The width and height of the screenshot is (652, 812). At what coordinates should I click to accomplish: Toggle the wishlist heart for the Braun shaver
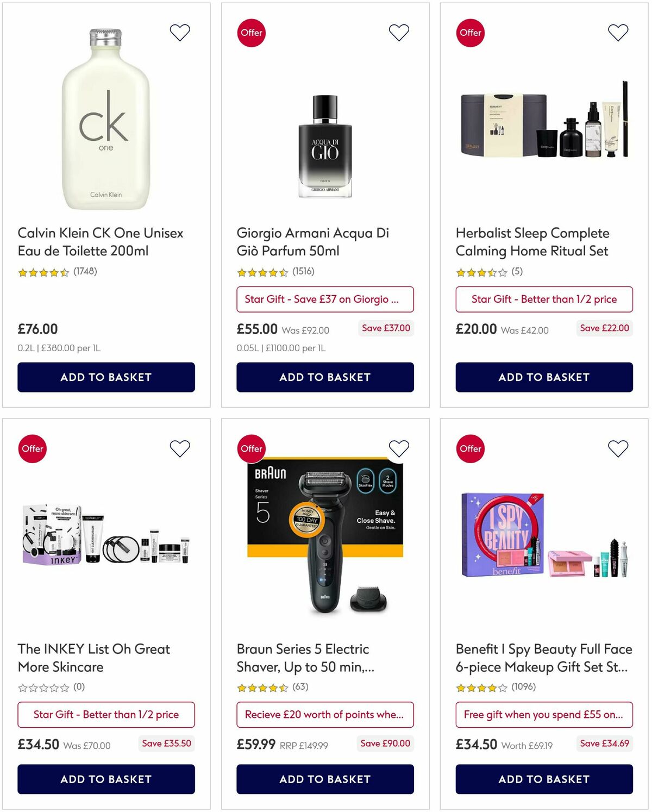(x=399, y=448)
